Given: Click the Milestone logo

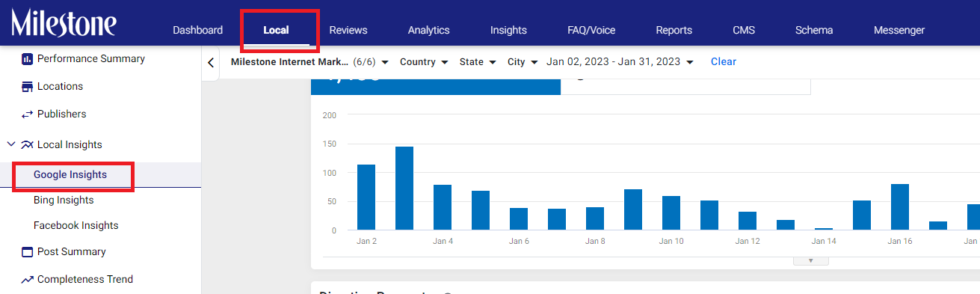Looking at the screenshot, I should (x=64, y=24).
